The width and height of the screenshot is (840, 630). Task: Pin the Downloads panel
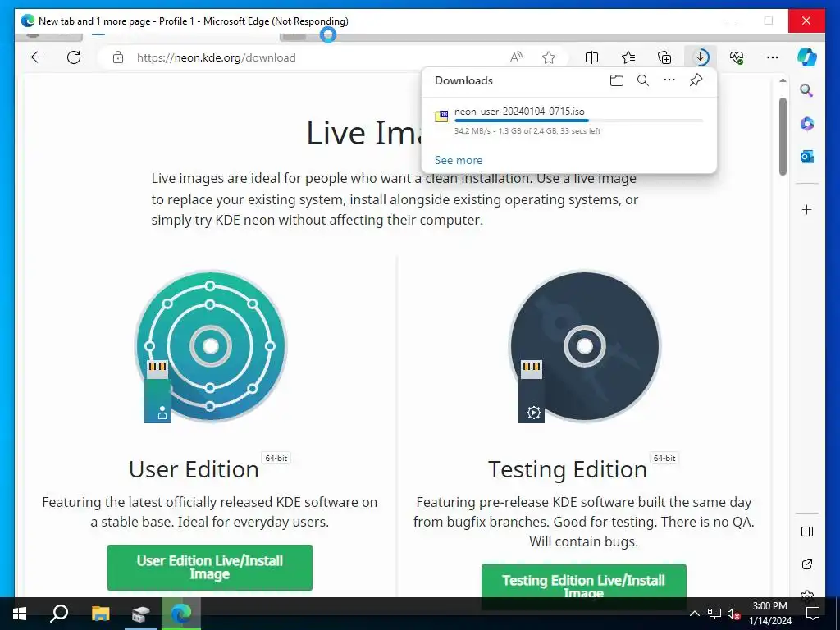pyautogui.click(x=696, y=80)
